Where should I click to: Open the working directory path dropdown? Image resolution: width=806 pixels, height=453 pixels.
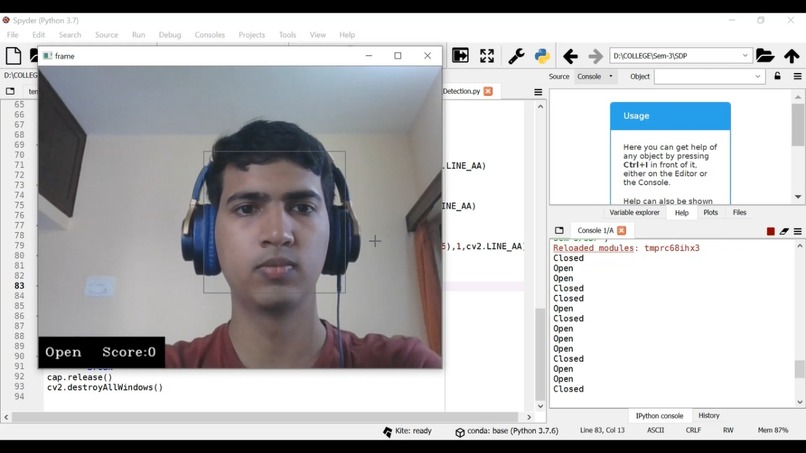(745, 56)
